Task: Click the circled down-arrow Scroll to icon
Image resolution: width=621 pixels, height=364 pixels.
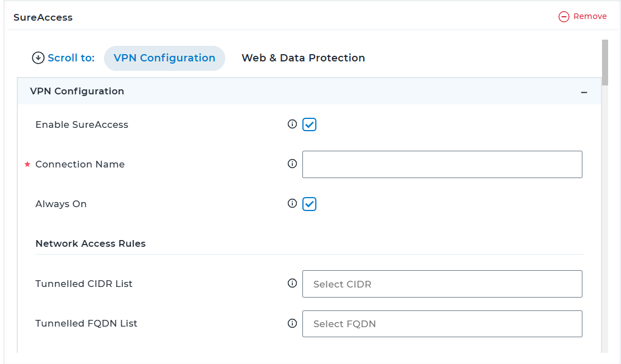Action: click(38, 58)
